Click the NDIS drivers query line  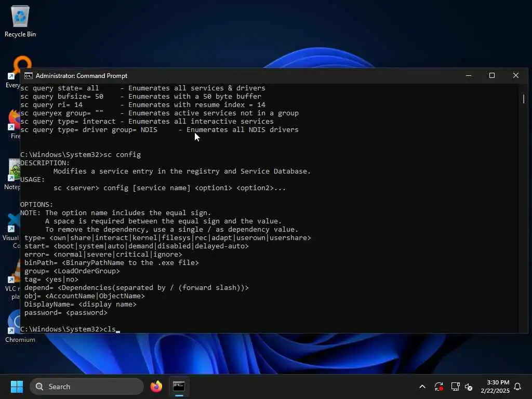coord(159,129)
